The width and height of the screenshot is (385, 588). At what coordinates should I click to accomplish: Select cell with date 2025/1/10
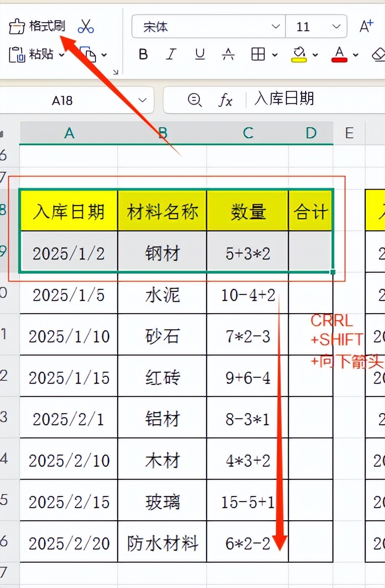click(69, 335)
